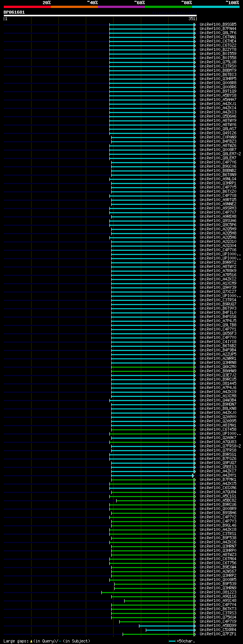Screen dimensions: 243x644
Task: Click the cyan ~100% identity legend bar
Action: click(x=216, y=7)
